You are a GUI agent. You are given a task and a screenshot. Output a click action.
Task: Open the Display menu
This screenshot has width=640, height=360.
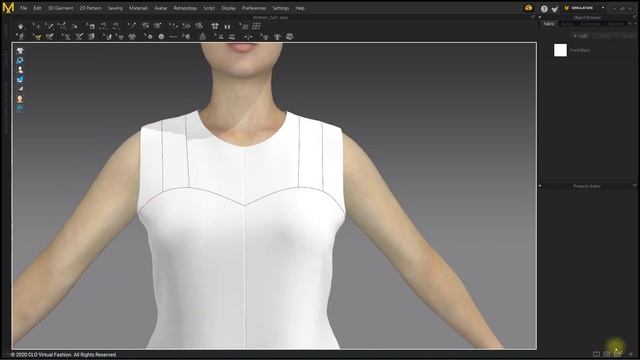click(229, 8)
